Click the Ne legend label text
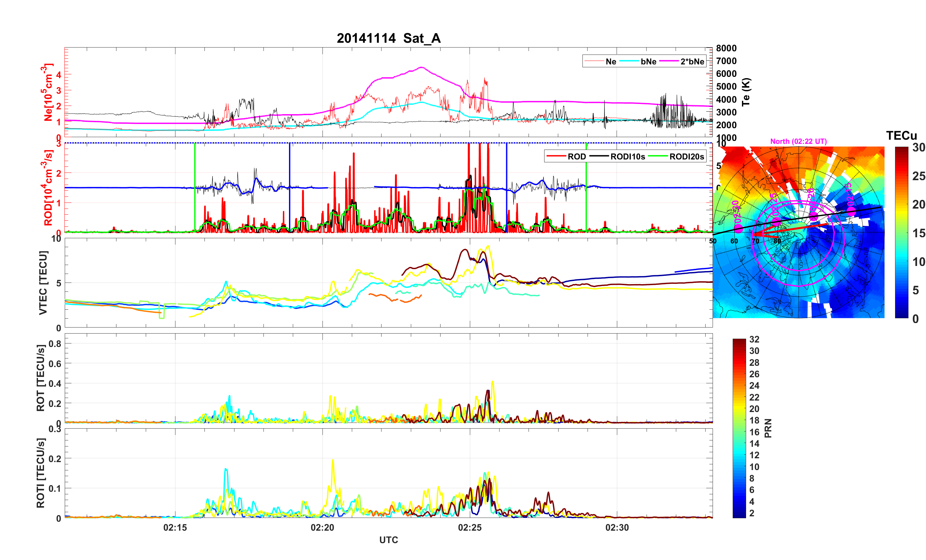Image resolution: width=926 pixels, height=560 pixels. pos(611,62)
